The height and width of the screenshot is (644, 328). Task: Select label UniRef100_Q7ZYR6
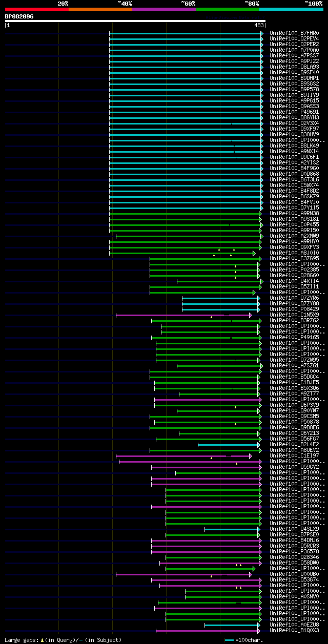tap(294, 298)
